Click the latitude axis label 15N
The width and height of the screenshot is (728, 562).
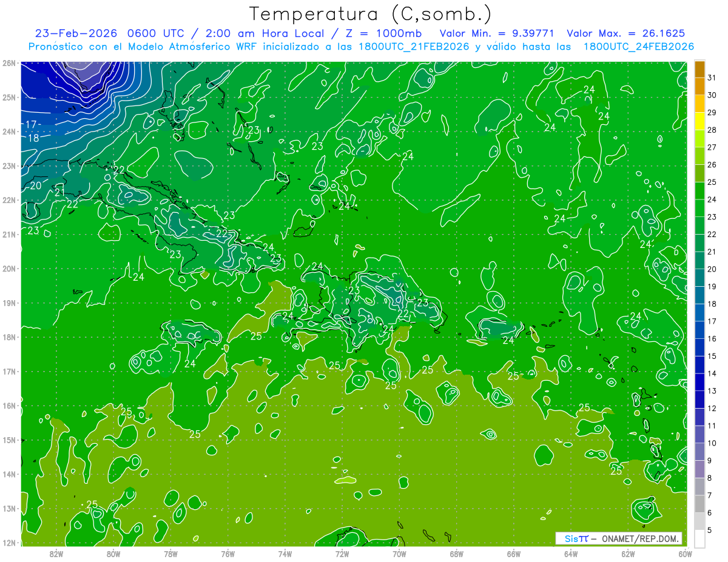9,440
